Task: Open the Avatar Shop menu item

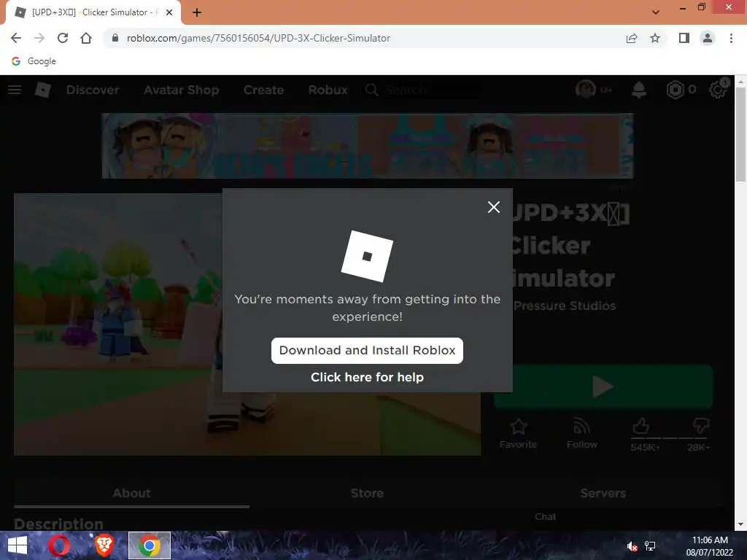Action: [181, 90]
